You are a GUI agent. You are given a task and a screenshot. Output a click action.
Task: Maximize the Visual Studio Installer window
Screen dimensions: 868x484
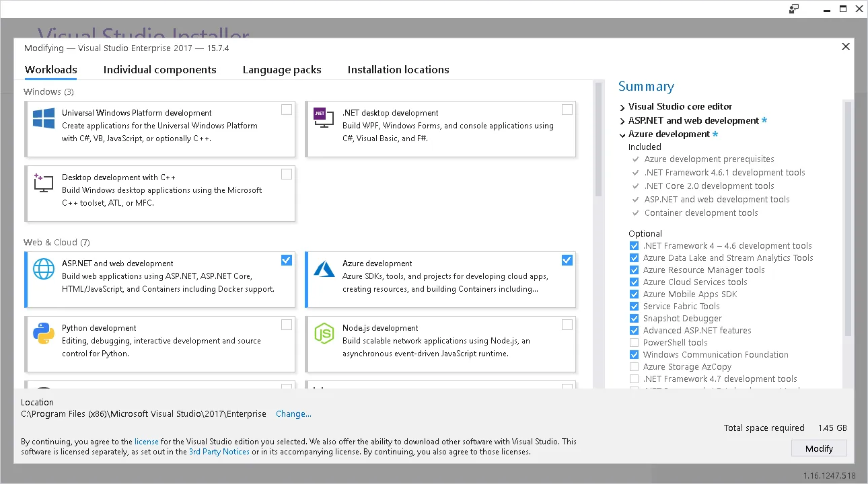(x=843, y=9)
